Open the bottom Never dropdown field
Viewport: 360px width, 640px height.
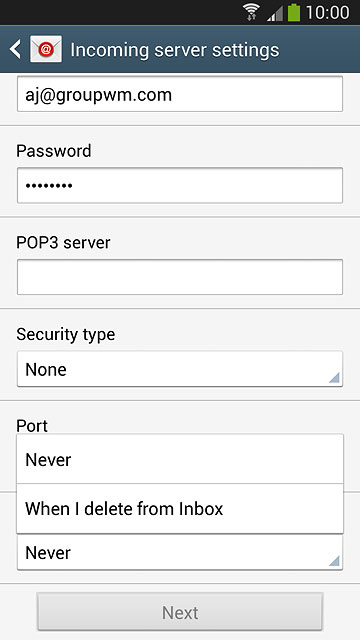(180, 553)
